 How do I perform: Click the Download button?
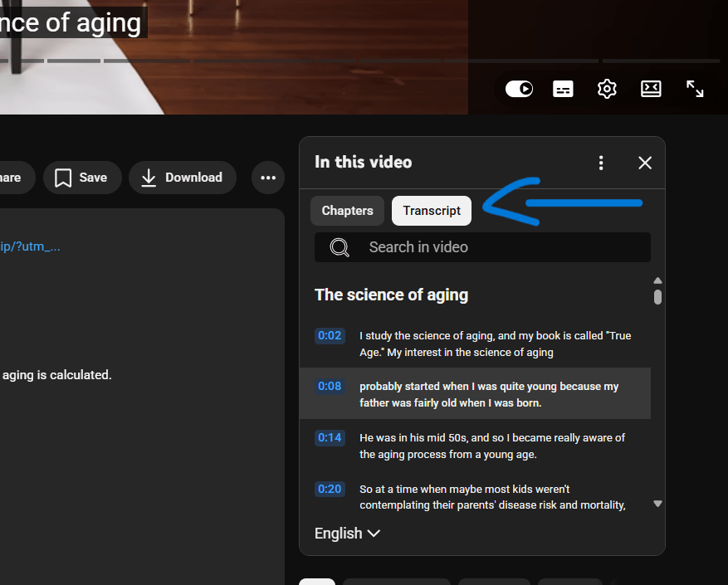(x=182, y=178)
